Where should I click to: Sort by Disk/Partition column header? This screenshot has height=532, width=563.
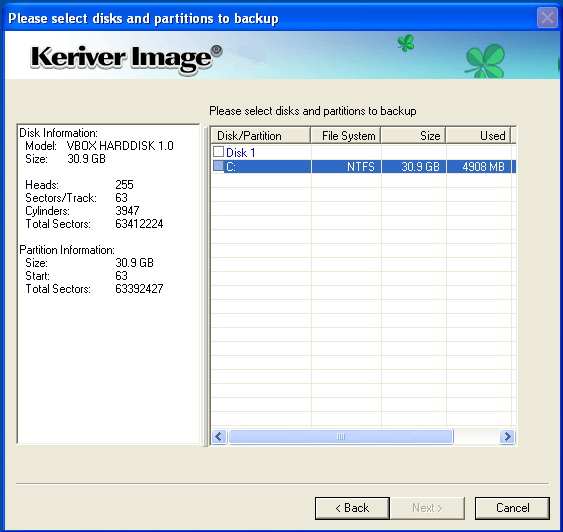(260, 136)
